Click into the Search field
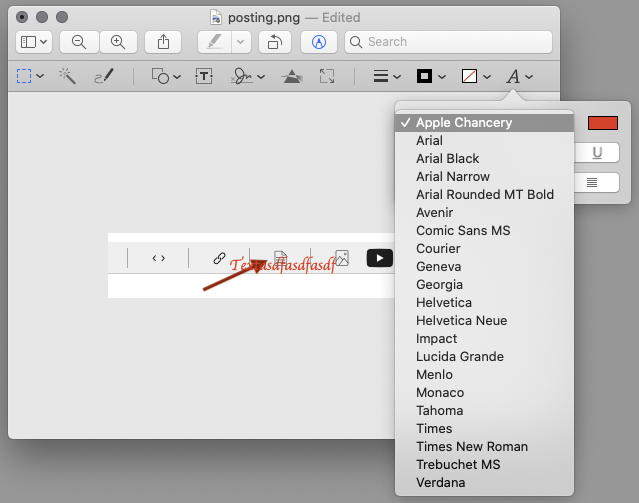 (448, 42)
